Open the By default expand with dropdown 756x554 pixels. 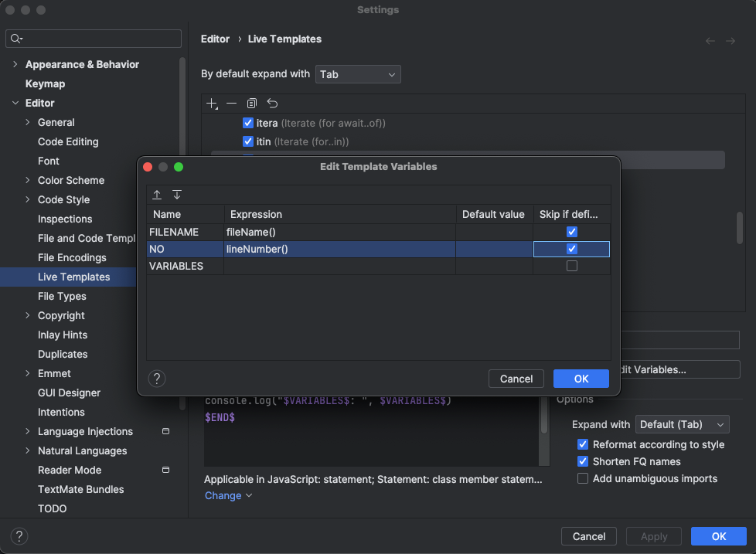pos(358,74)
